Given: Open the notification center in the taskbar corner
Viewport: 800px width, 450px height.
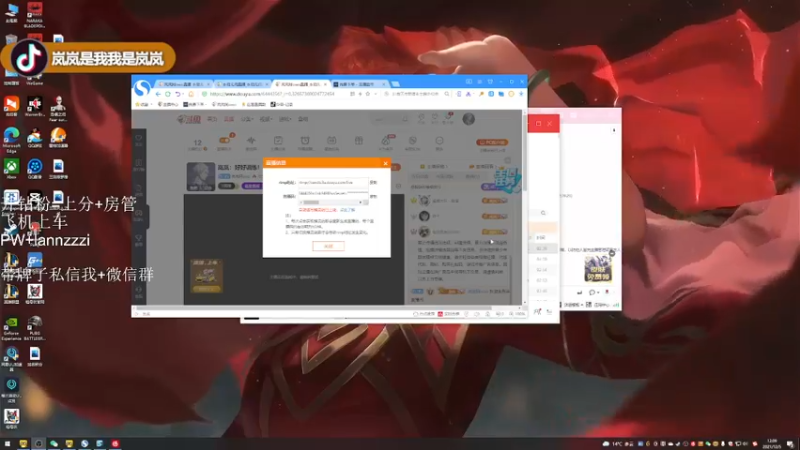Looking at the screenshot, I should pyautogui.click(x=790, y=444).
